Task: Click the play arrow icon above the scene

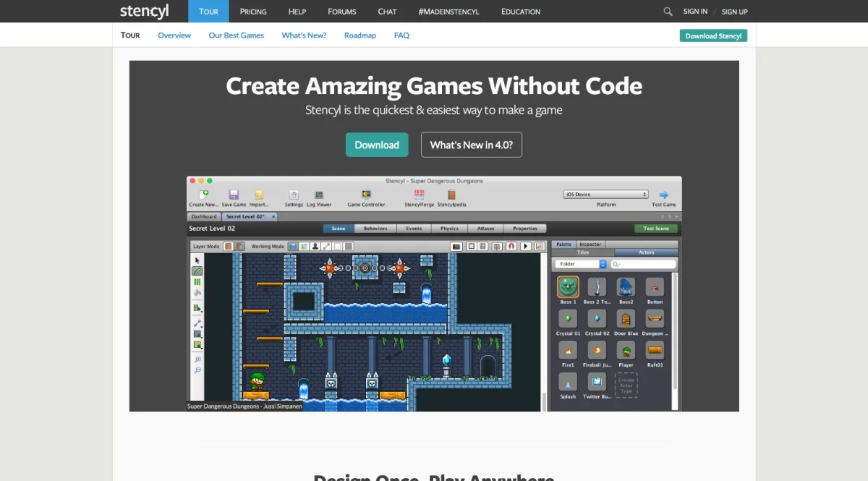Action: pyautogui.click(x=526, y=247)
